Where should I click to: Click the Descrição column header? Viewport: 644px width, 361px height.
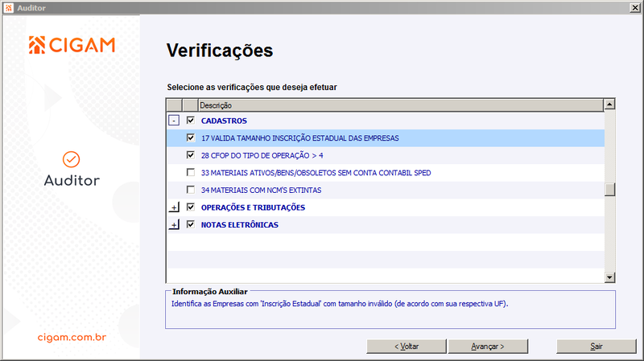pos(401,105)
